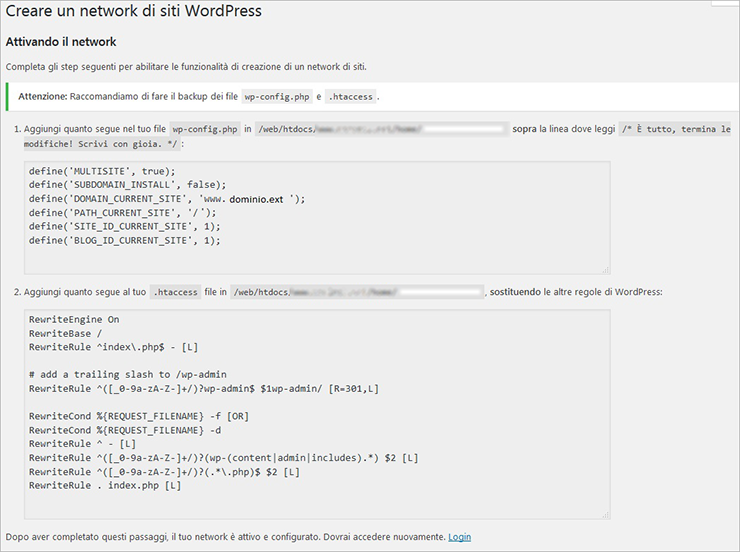Click the RewriteRule with content|admin|includes
Image resolution: width=740 pixels, height=552 pixels.
pos(224,458)
